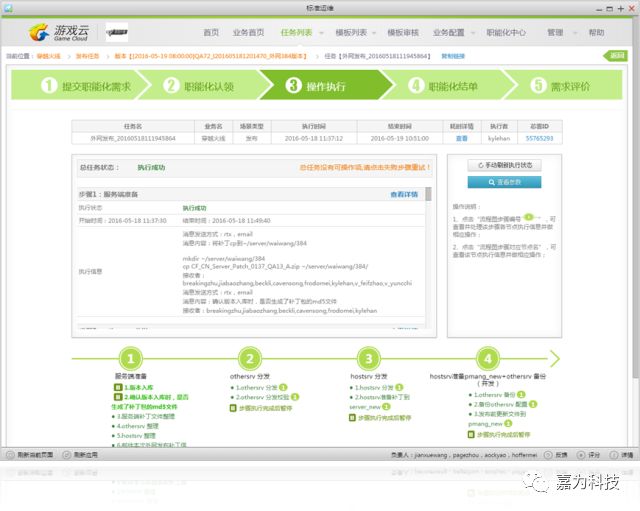This screenshot has width=640, height=511.
Task: Click the app icon in title bar
Action: pos(8,8)
